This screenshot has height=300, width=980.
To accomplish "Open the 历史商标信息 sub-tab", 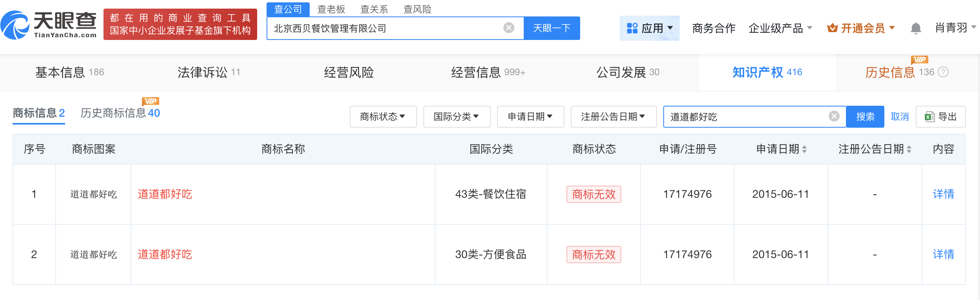I will tap(120, 113).
